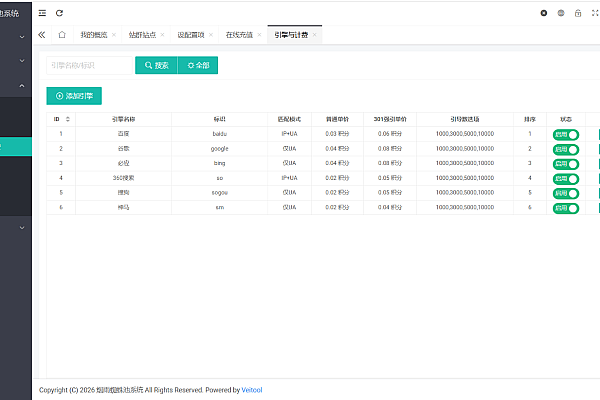
Task: Toggle the status switch for sogou row
Action: (x=566, y=193)
